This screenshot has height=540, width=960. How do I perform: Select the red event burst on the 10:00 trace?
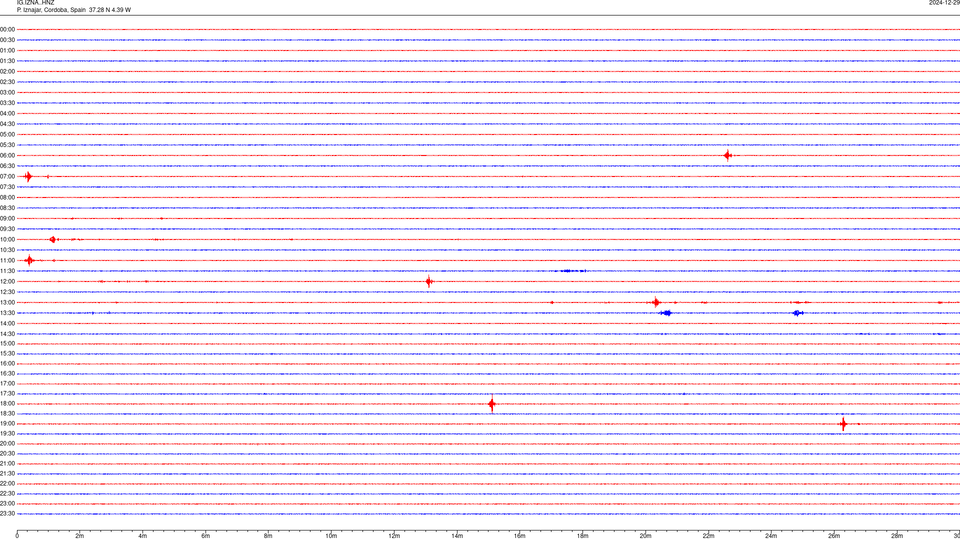pyautogui.click(x=53, y=239)
